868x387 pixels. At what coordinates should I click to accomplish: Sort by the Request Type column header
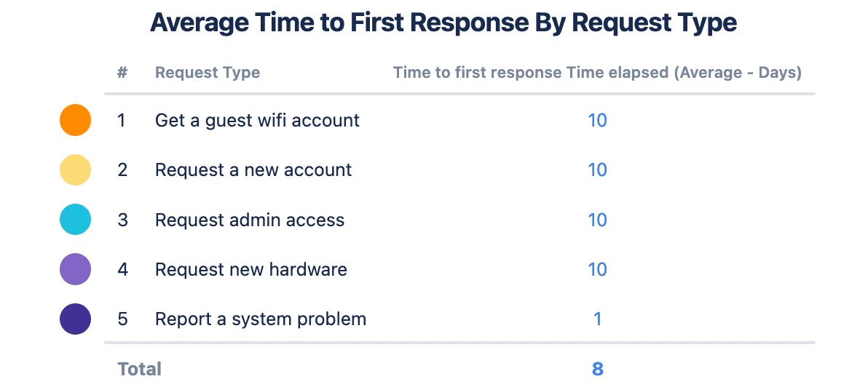pos(208,73)
